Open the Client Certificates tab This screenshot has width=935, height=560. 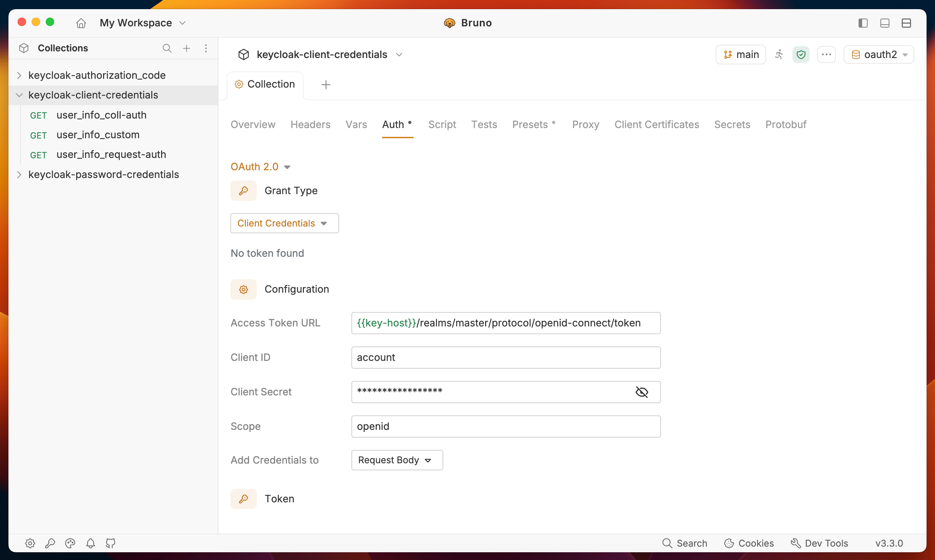(656, 125)
